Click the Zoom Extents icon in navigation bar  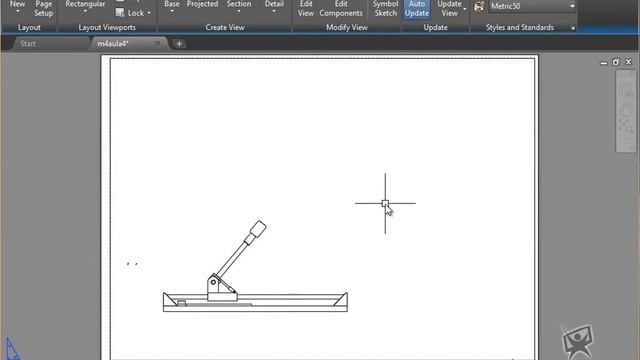click(x=625, y=126)
